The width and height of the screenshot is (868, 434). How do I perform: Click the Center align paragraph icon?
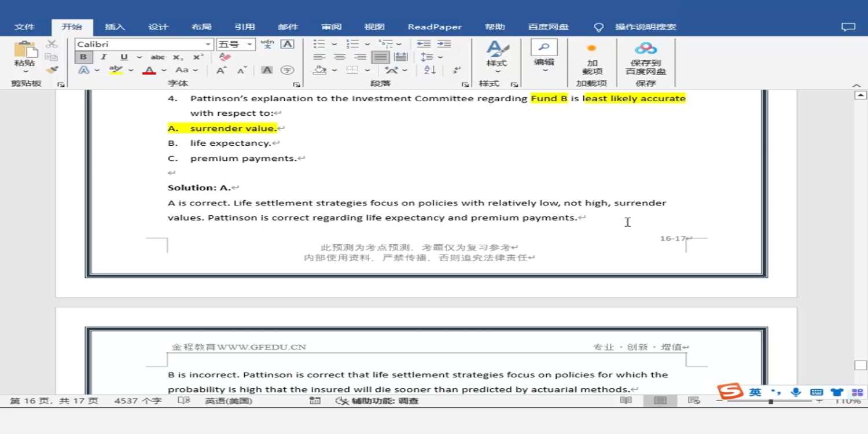[340, 57]
